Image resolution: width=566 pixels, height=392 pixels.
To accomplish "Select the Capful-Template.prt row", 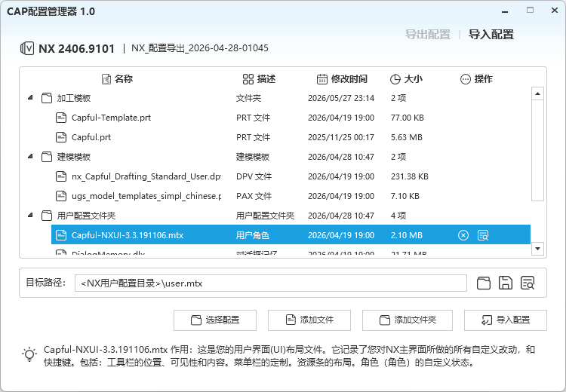I will [x=291, y=118].
